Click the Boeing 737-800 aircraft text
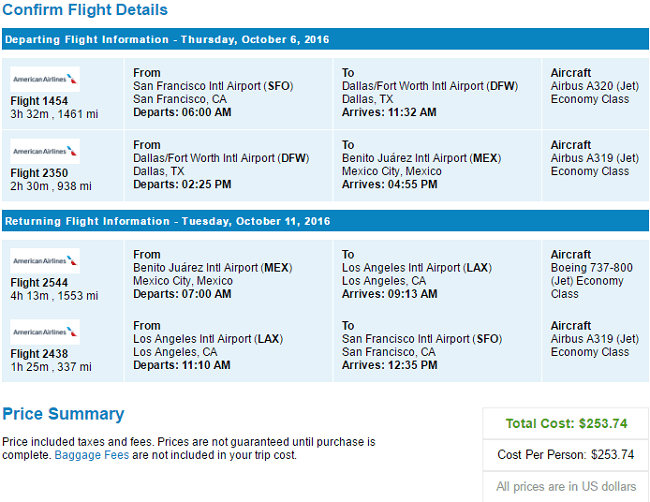The height and width of the screenshot is (502, 650). coord(592,267)
